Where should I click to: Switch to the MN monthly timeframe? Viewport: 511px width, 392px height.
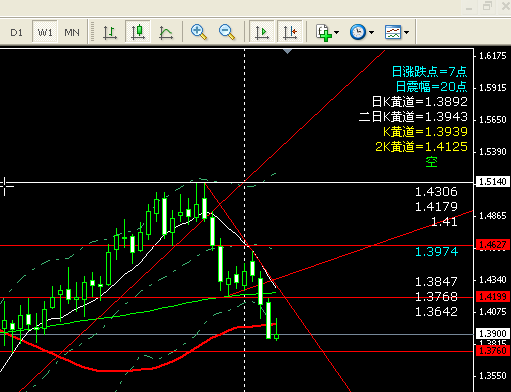coord(72,32)
